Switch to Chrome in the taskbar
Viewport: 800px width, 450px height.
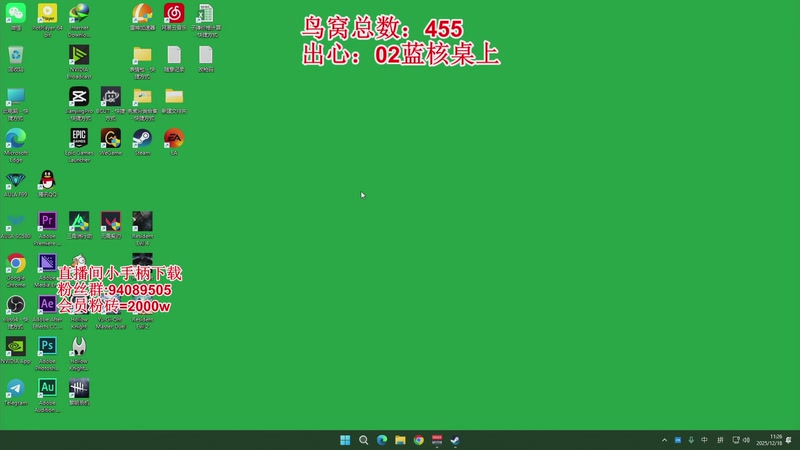(419, 440)
